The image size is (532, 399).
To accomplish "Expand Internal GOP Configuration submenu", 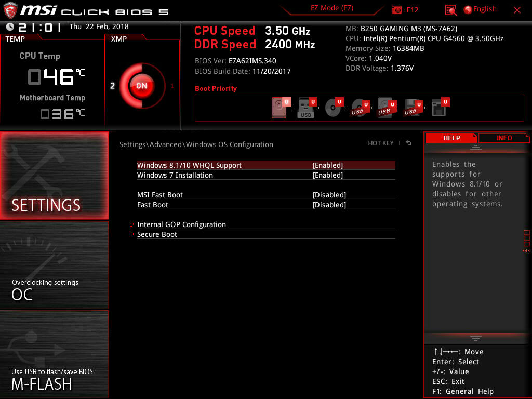I will click(x=181, y=224).
